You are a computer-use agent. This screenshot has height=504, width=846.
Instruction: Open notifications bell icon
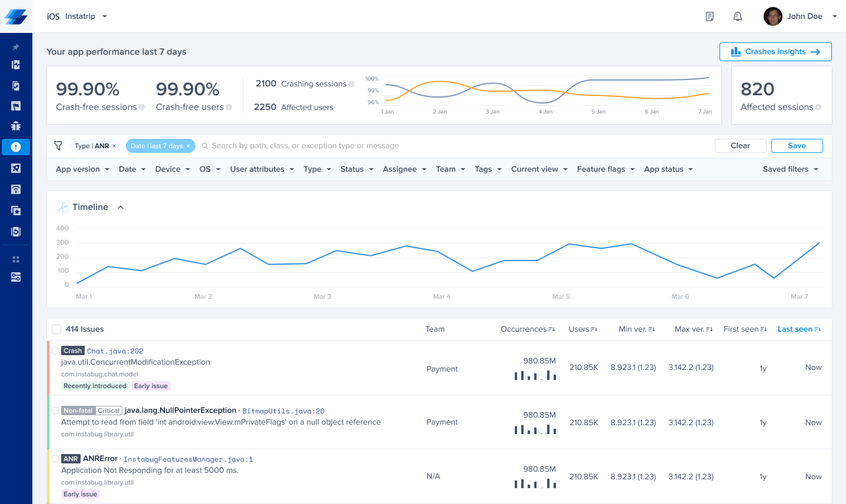[x=738, y=16]
